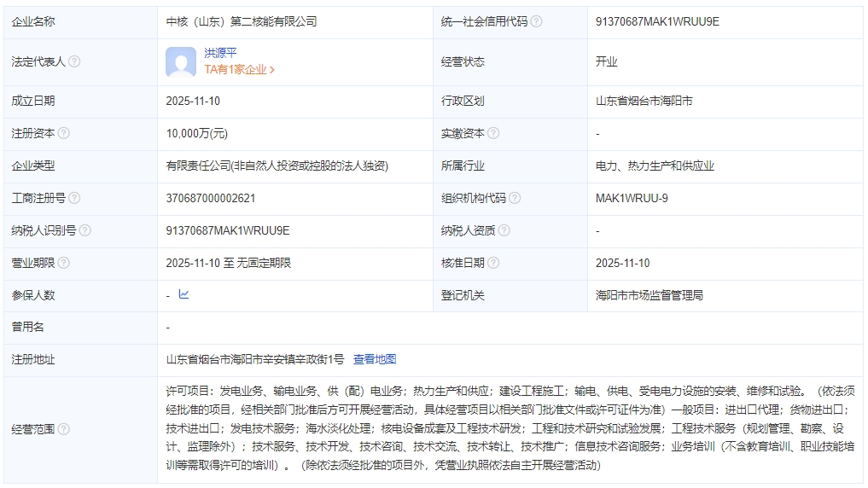Click help icon next to 注册资本
The width and height of the screenshot is (868, 488).
point(63,133)
